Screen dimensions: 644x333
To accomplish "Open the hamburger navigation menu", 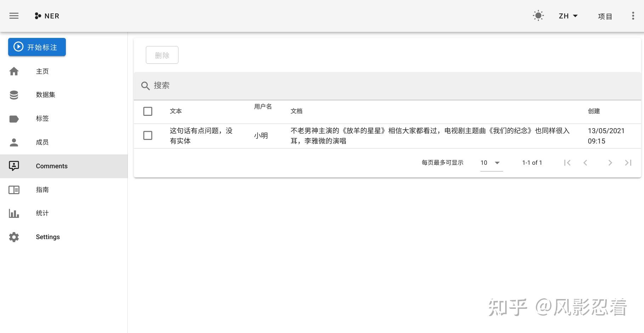I will click(14, 16).
